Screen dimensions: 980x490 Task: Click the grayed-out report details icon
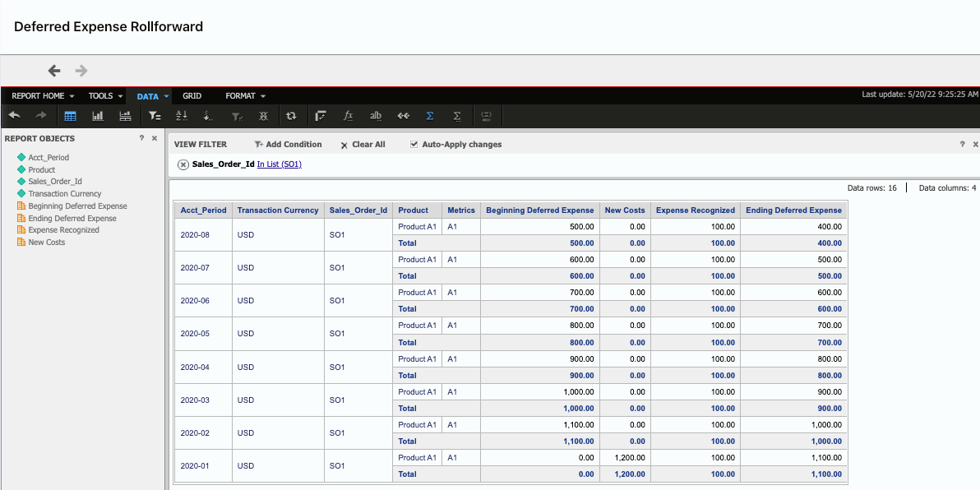(x=487, y=116)
